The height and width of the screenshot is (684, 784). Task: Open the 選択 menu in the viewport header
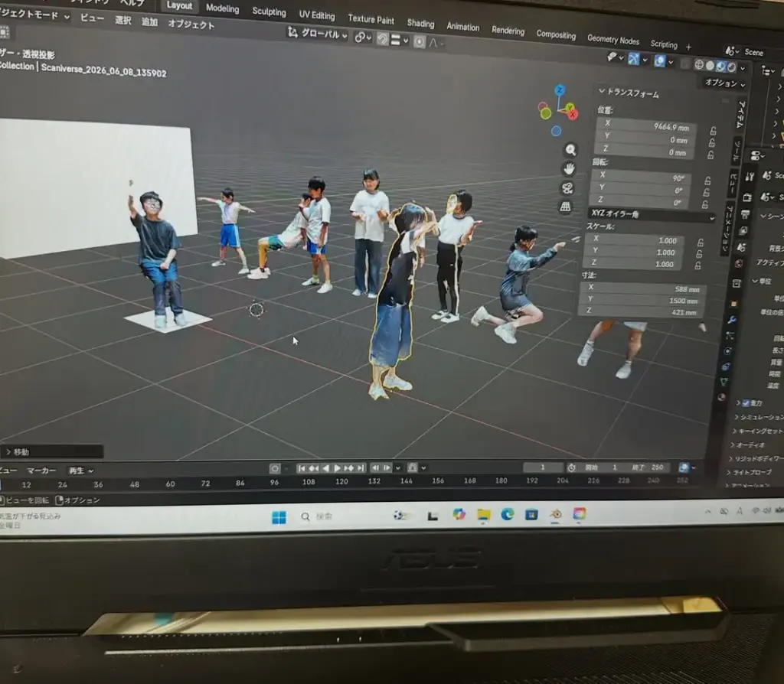point(123,20)
